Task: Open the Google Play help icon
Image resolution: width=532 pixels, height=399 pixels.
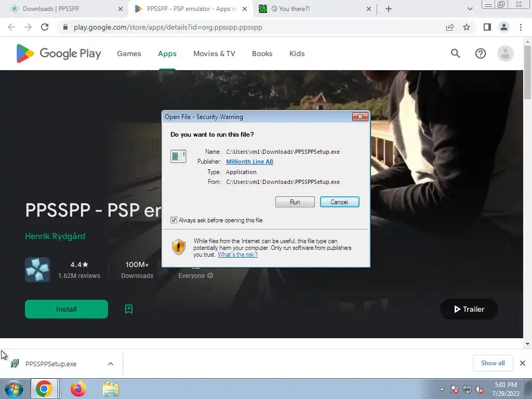Action: 481,54
